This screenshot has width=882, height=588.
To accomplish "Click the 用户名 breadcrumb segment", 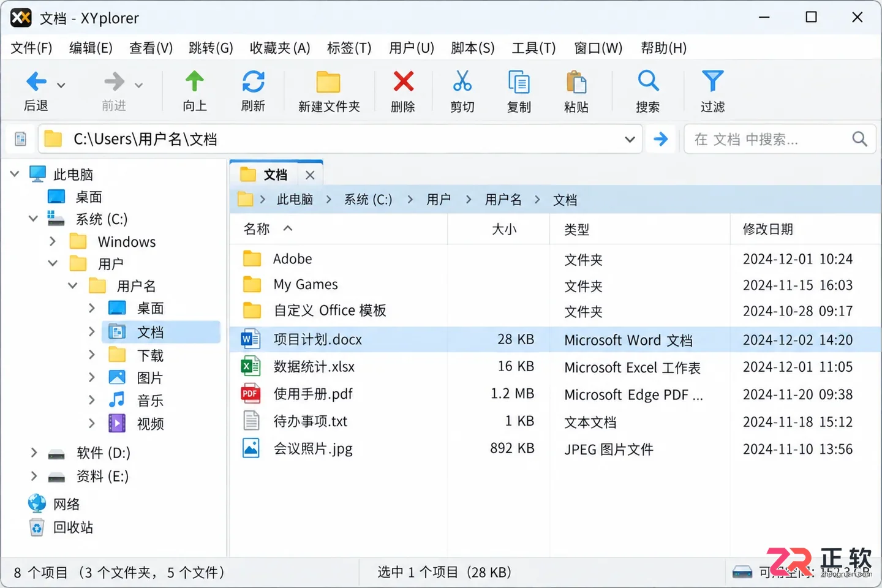I will [503, 200].
